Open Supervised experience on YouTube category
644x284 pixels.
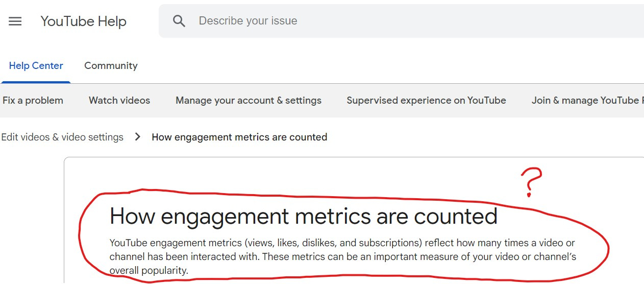[426, 101]
